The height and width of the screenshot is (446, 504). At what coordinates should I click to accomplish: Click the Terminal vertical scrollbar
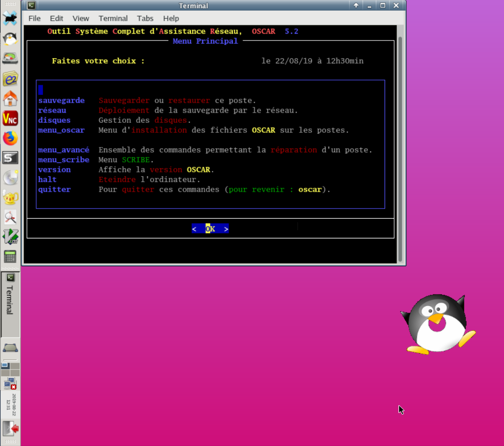[x=400, y=144]
